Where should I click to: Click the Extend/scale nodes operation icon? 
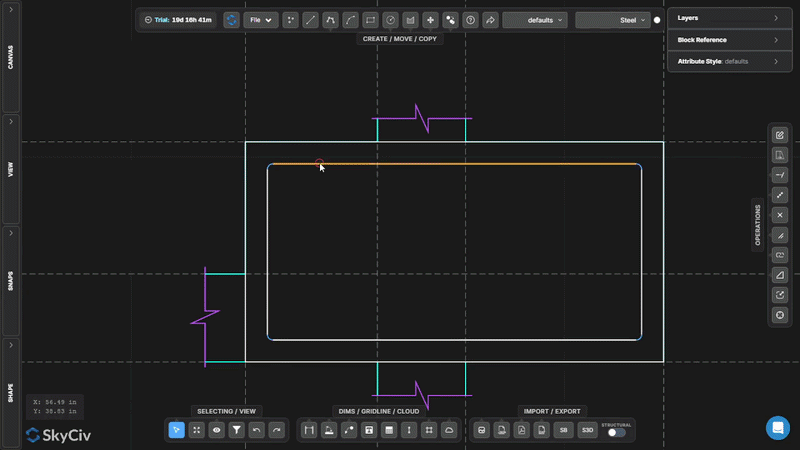point(780,195)
